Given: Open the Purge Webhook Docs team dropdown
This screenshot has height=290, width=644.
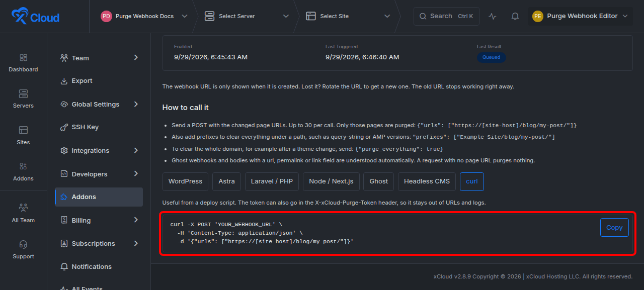Looking at the screenshot, I should pyautogui.click(x=144, y=16).
